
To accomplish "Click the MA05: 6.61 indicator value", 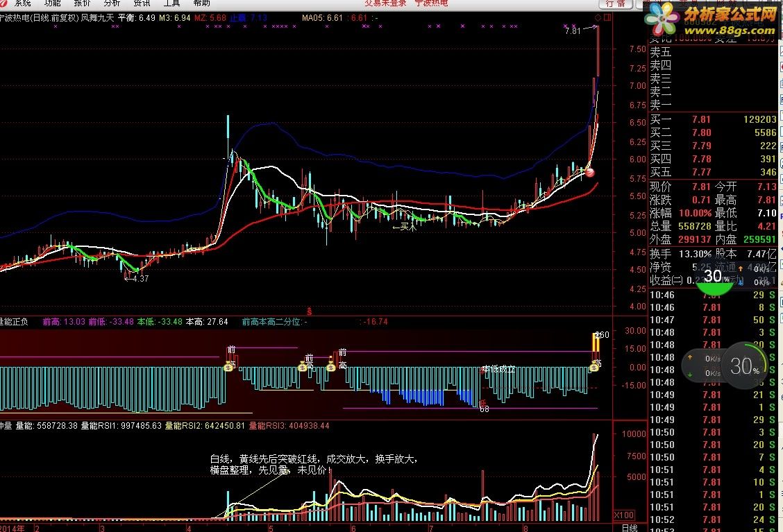I will [323, 18].
